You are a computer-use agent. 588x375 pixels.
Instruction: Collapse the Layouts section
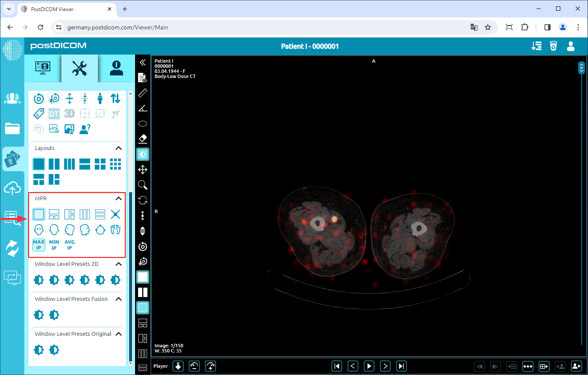118,148
